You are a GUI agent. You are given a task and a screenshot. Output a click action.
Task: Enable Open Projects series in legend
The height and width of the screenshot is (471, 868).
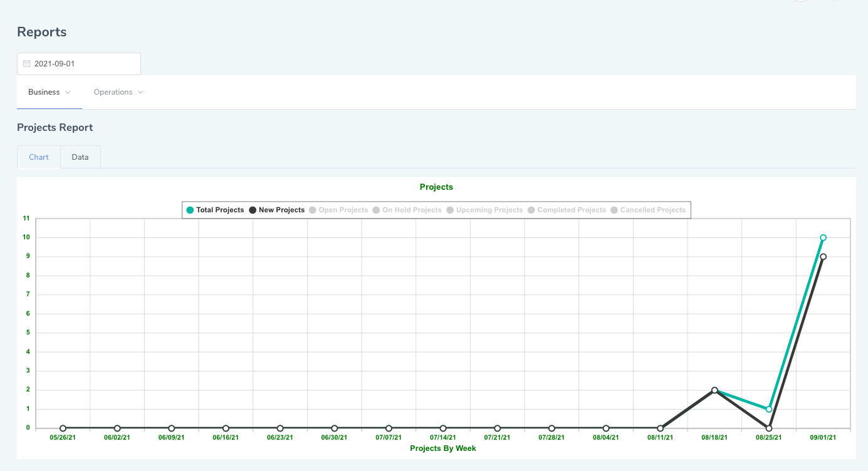click(x=338, y=210)
